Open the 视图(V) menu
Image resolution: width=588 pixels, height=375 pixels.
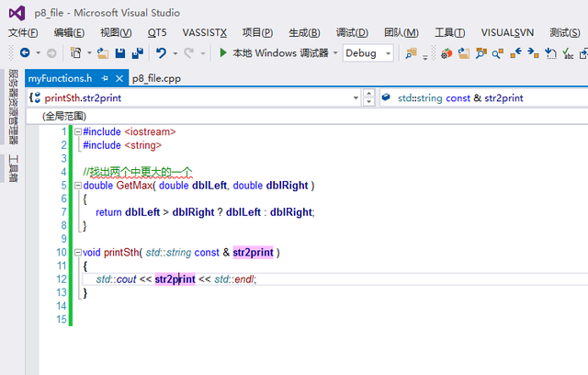(x=116, y=33)
